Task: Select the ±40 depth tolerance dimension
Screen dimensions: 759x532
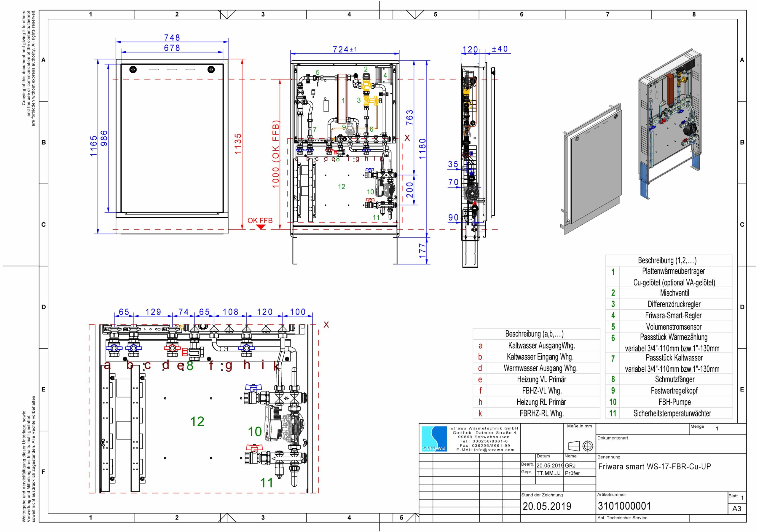Action: [x=500, y=49]
